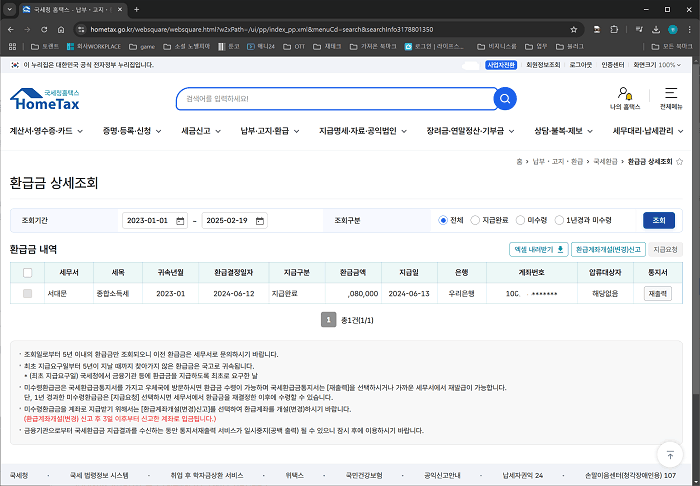This screenshot has height=486, width=700.
Task: Reload the page
Action: [44, 29]
